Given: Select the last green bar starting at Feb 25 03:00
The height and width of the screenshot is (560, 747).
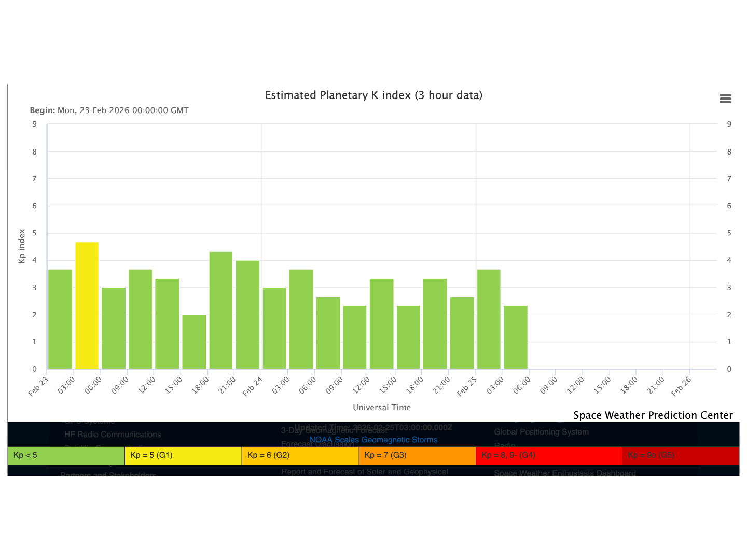Looking at the screenshot, I should pyautogui.click(x=515, y=337).
